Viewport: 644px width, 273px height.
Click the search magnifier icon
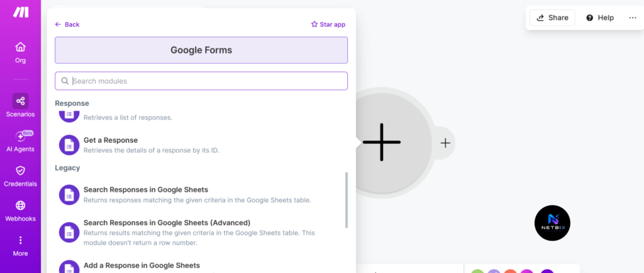click(x=65, y=81)
